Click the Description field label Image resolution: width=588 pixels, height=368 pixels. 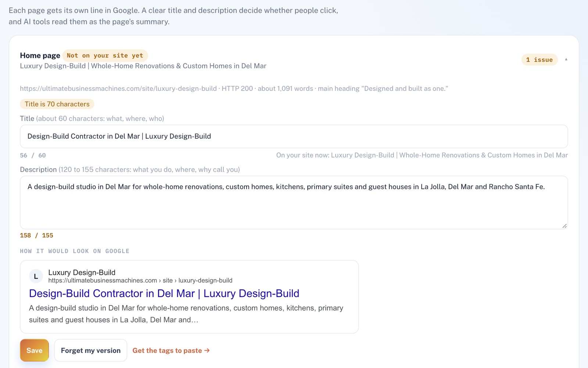130,170
